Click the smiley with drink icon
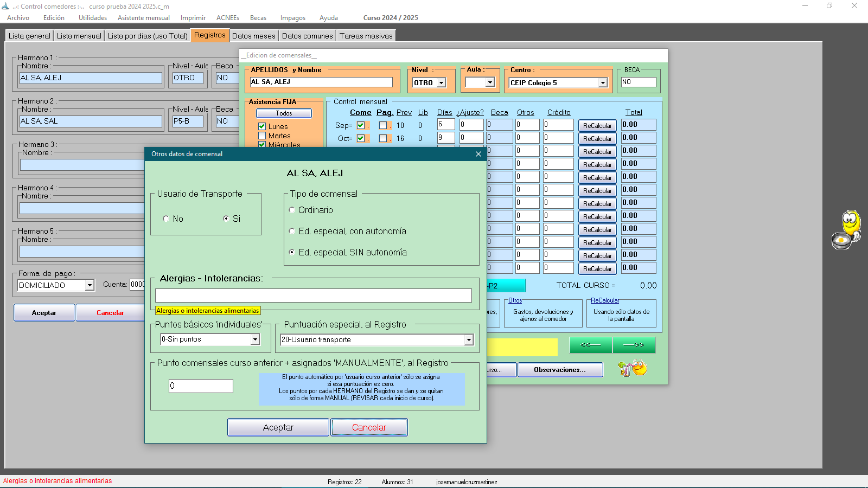Screen dimensions: 868x488 pyautogui.click(x=633, y=369)
